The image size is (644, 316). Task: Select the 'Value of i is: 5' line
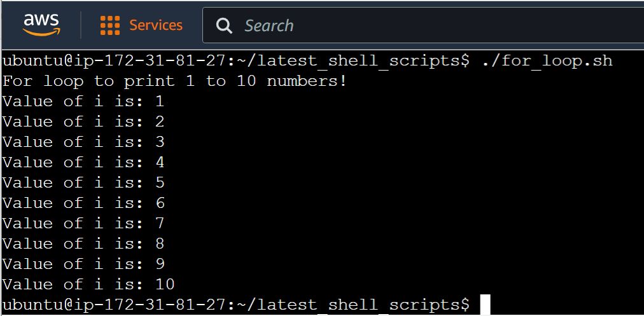83,182
